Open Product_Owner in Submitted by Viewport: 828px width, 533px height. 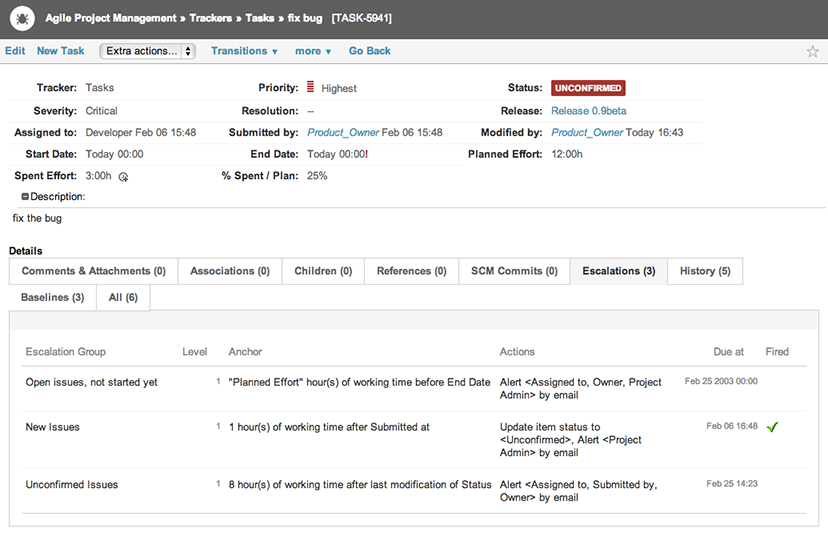coord(343,133)
